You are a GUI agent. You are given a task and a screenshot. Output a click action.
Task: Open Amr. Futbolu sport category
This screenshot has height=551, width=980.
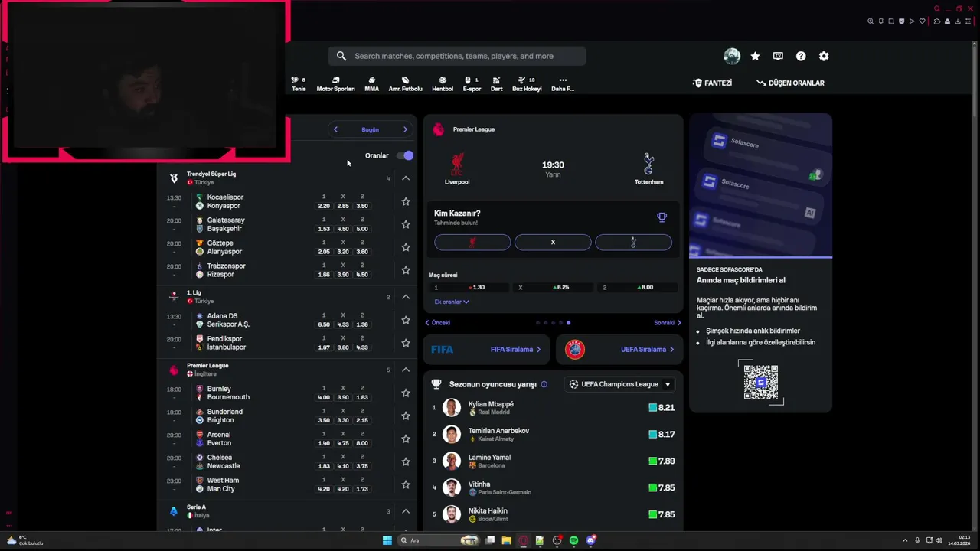point(405,84)
